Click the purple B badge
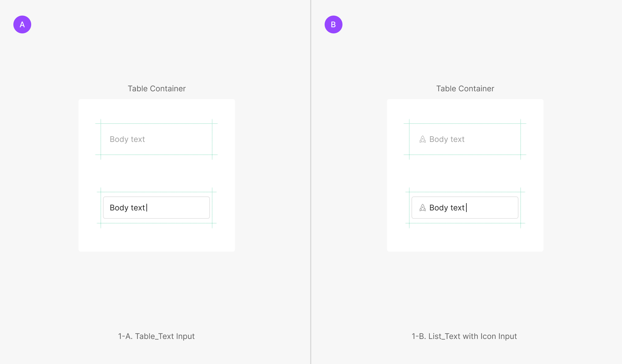 tap(333, 24)
